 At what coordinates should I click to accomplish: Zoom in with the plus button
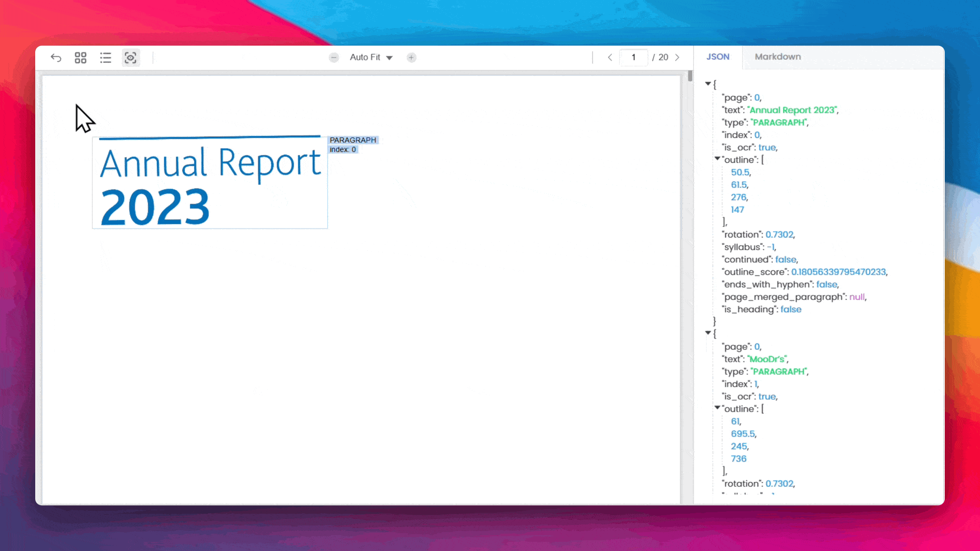(x=411, y=58)
